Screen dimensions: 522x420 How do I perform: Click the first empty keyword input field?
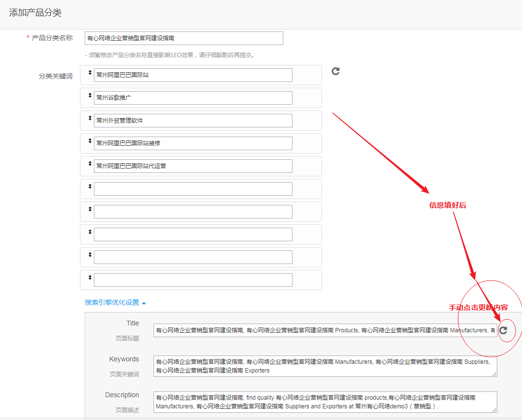click(193, 189)
